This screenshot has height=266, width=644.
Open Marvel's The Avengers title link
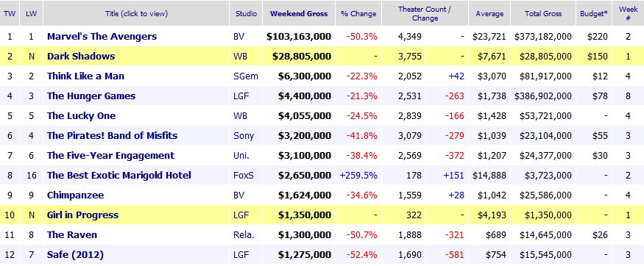coord(102,37)
